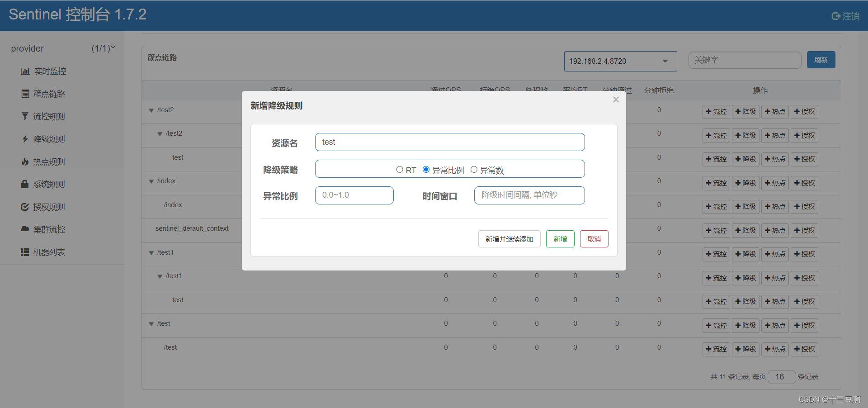Click +降级 in the sentinel_default_context row
The image size is (868, 408).
click(x=745, y=231)
